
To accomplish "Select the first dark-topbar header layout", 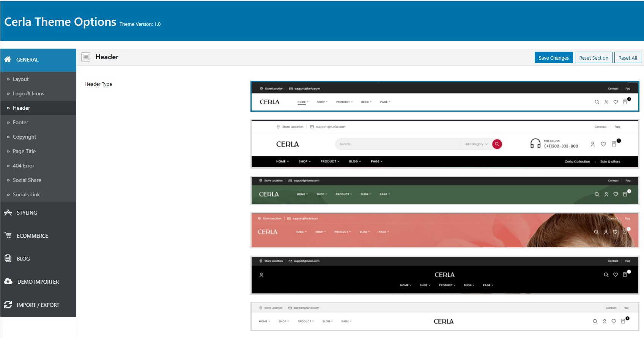I will pyautogui.click(x=445, y=96).
